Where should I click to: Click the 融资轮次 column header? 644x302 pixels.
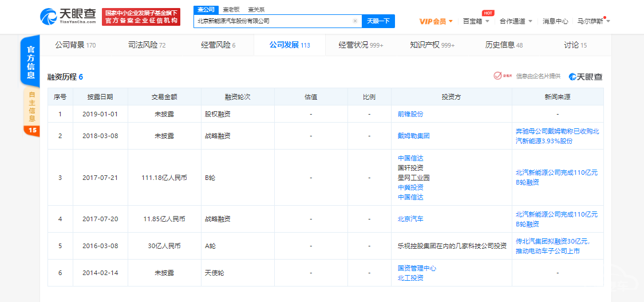(x=238, y=97)
